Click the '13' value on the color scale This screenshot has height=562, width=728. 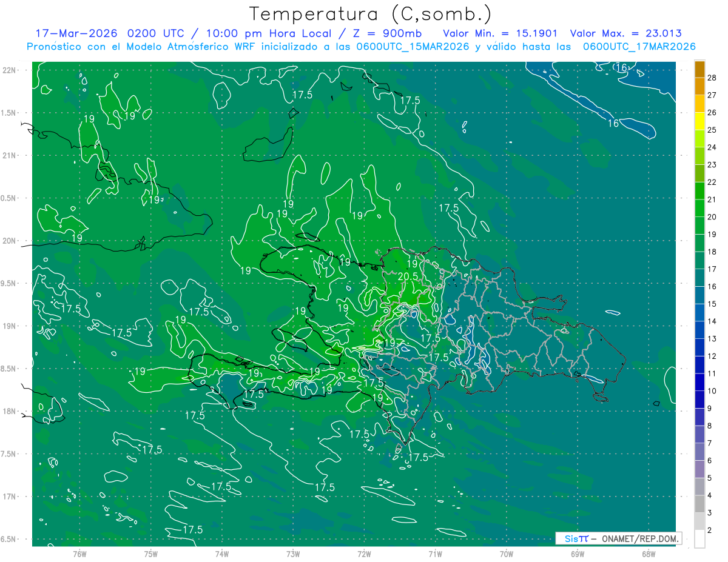[x=712, y=339]
